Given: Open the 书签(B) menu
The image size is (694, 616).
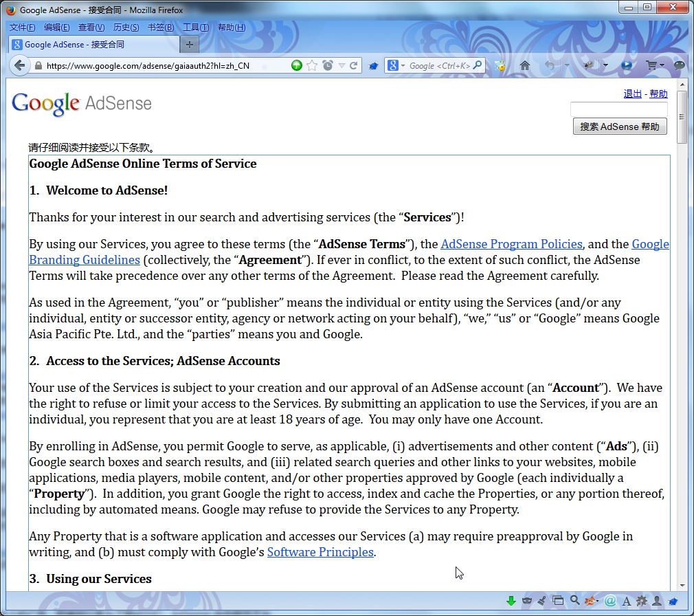Looking at the screenshot, I should click(x=161, y=27).
